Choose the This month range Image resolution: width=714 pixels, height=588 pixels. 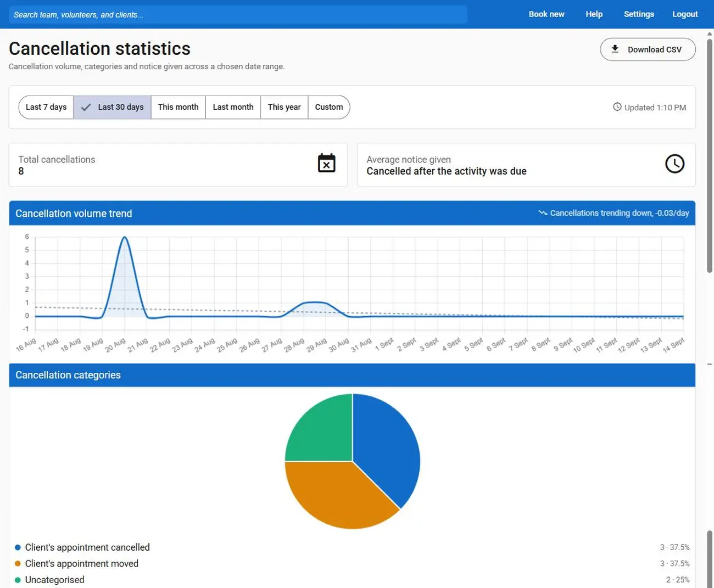[x=178, y=107]
